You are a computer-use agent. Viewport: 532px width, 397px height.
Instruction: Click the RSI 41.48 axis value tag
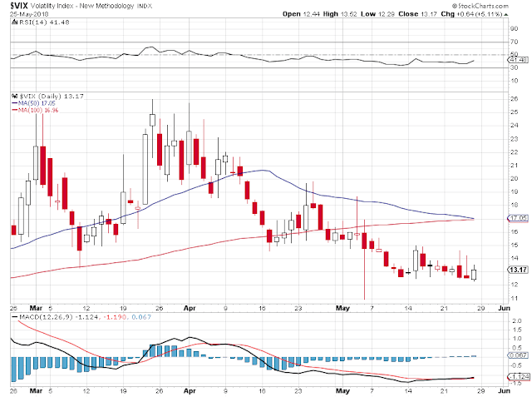click(x=519, y=60)
